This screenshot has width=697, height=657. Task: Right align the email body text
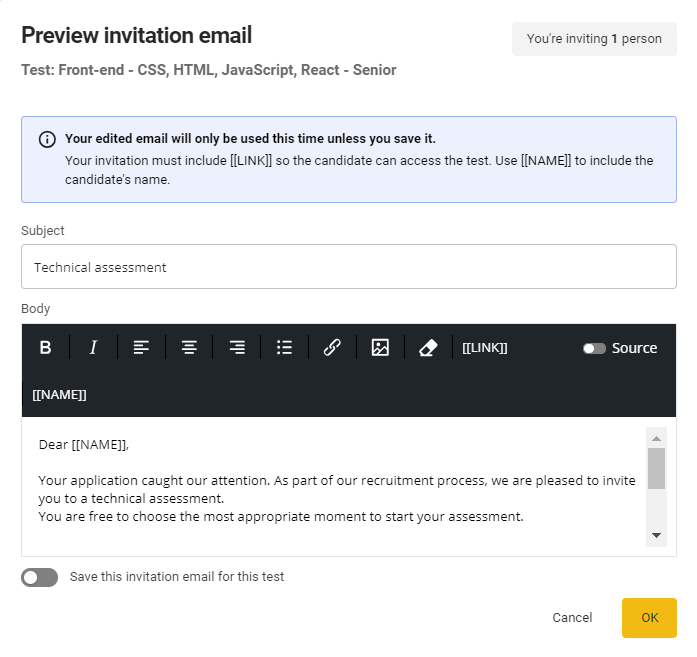(x=237, y=348)
